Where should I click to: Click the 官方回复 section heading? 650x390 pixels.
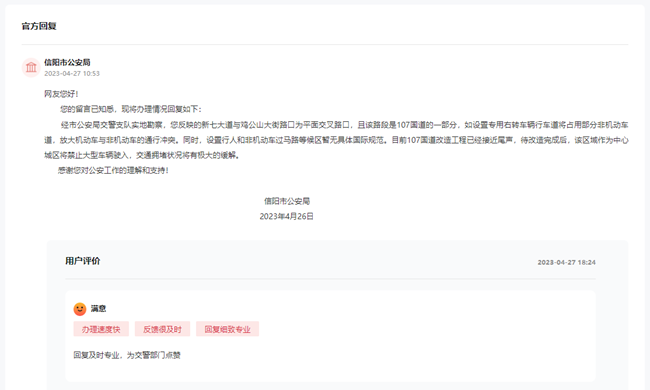pos(39,26)
